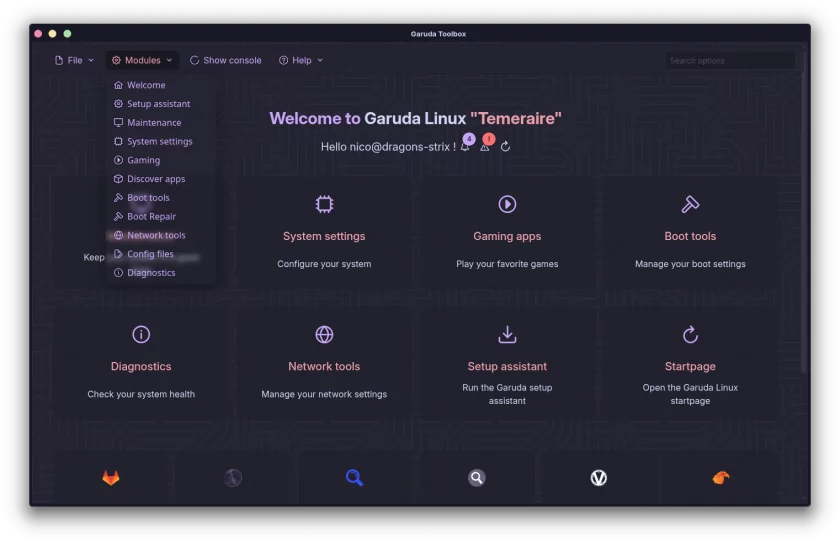Click the 'Manage your network settings' description

pyautogui.click(x=324, y=394)
